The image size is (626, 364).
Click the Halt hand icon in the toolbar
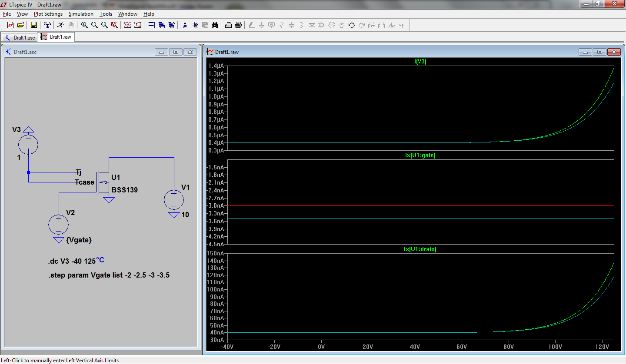click(70, 25)
